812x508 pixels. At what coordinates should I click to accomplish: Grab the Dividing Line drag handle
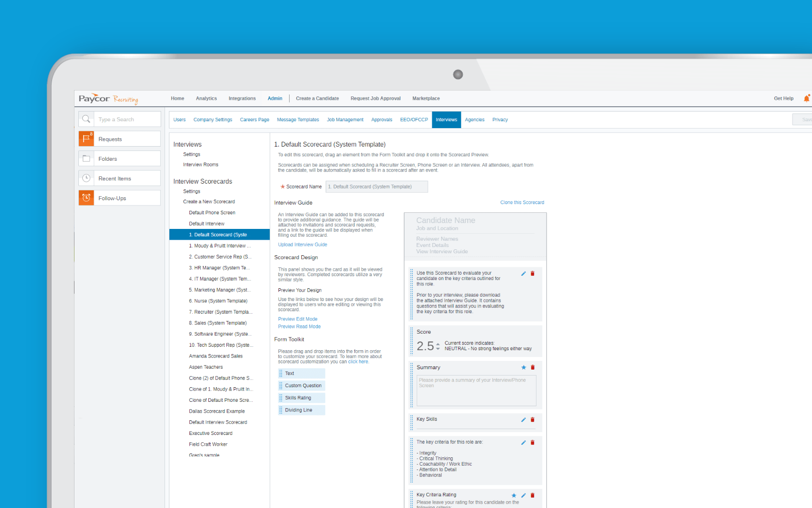pyautogui.click(x=281, y=410)
